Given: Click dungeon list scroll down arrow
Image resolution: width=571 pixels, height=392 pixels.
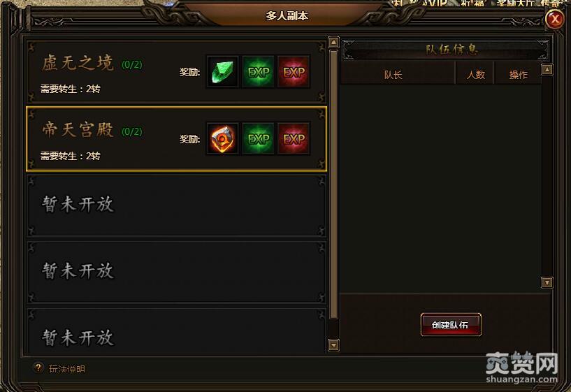Looking at the screenshot, I should pyautogui.click(x=333, y=344).
